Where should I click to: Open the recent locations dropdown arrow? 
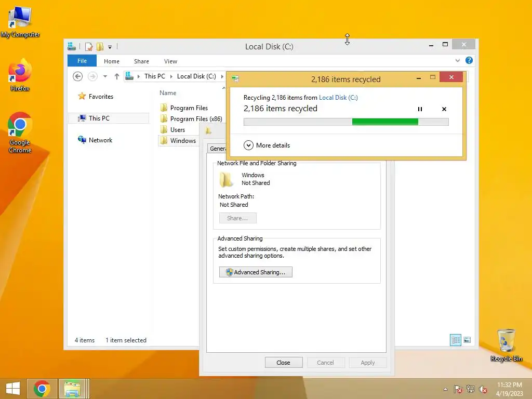coord(105,76)
